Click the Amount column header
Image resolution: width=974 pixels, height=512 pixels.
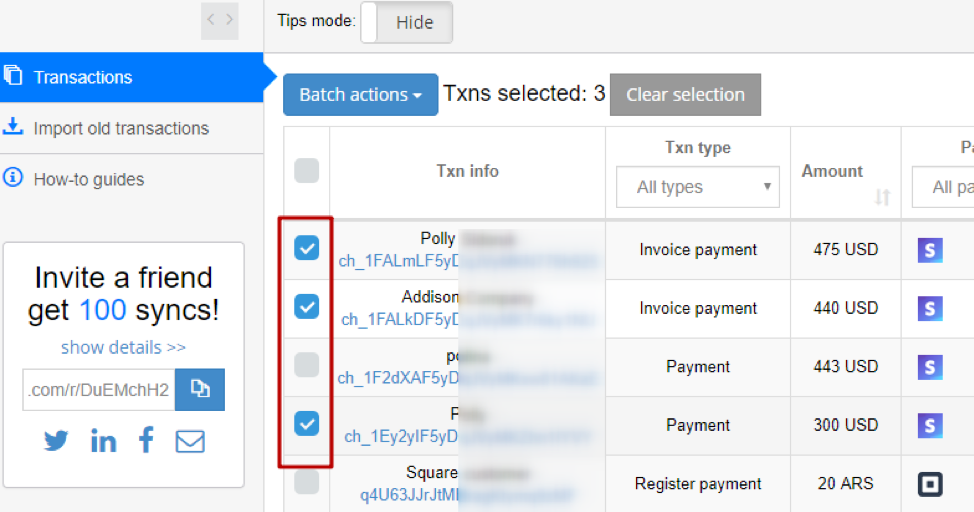[832, 171]
